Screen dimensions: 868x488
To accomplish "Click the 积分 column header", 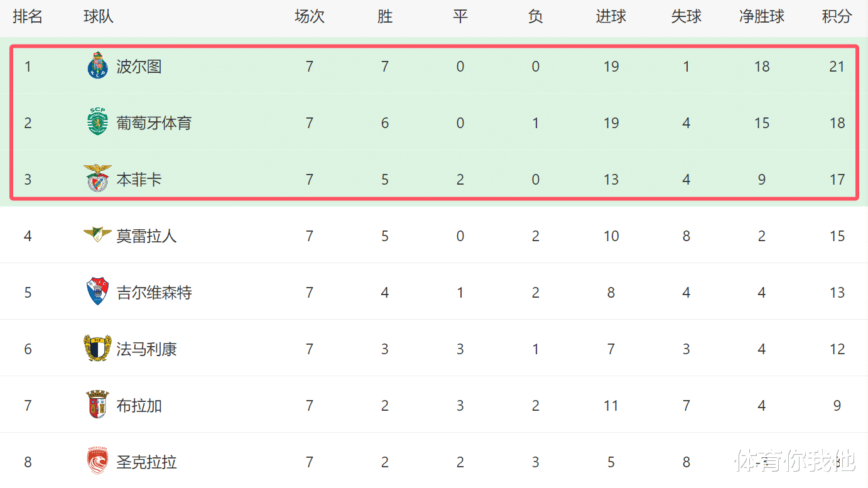I will click(x=837, y=17).
